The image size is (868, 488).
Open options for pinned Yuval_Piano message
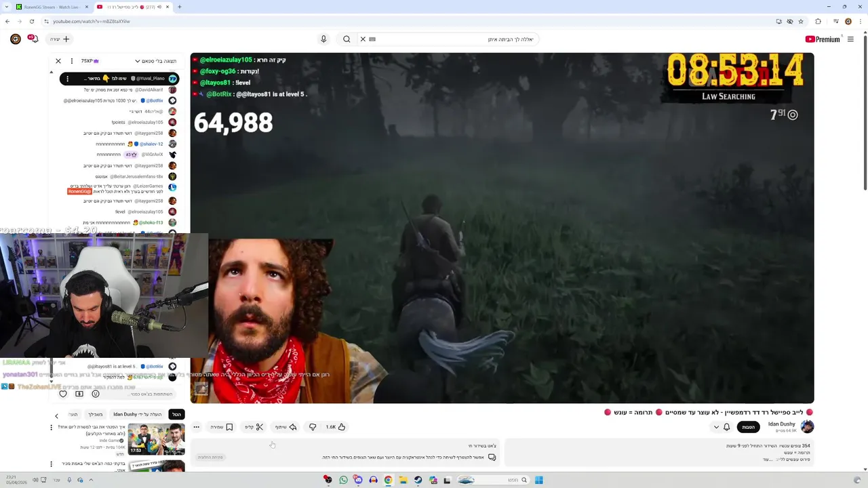click(67, 79)
